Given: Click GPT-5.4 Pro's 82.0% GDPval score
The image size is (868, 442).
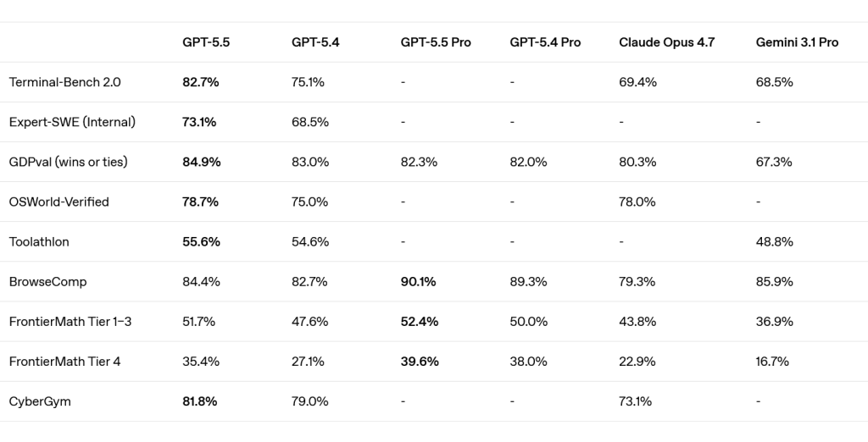Looking at the screenshot, I should pyautogui.click(x=528, y=162).
